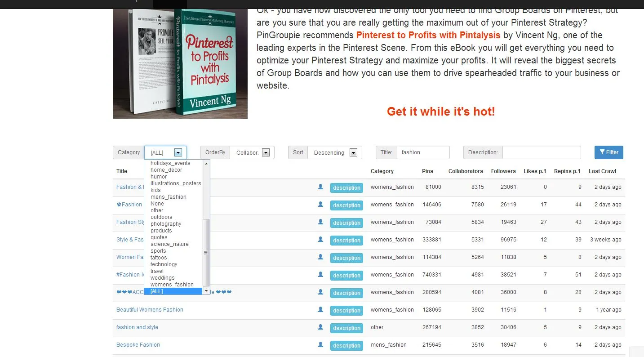Click the scroll-up arrow of the category list
Viewport: 644px width, 357px height.
206,164
